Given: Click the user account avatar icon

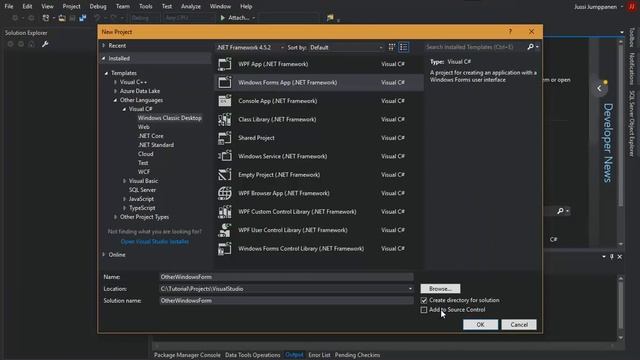Looking at the screenshot, I should click(631, 7).
